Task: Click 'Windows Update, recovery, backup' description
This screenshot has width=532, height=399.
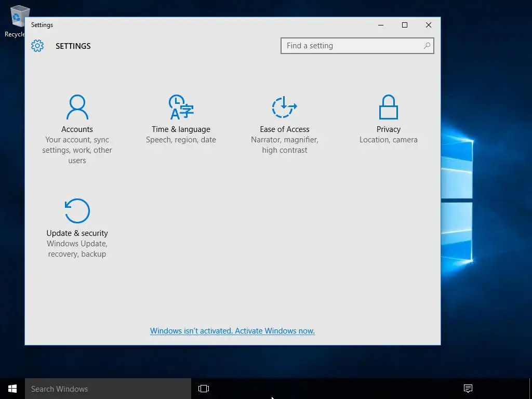Action: 77,249
